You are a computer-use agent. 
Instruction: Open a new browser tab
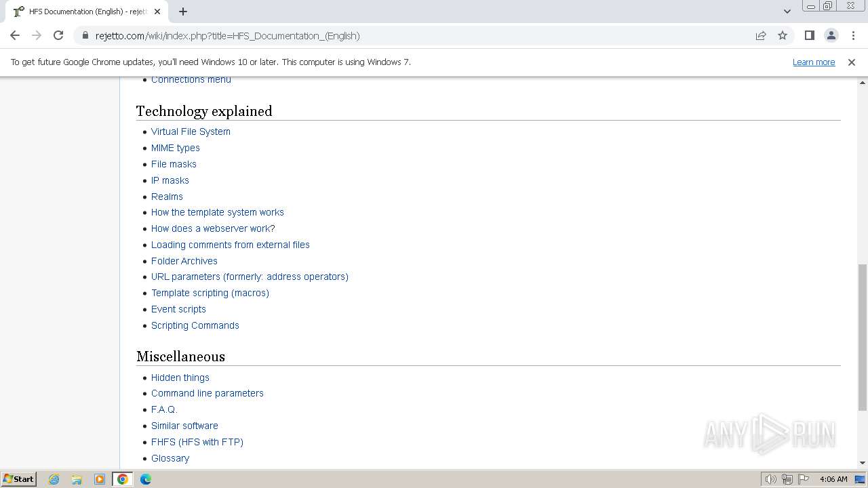[x=183, y=12]
